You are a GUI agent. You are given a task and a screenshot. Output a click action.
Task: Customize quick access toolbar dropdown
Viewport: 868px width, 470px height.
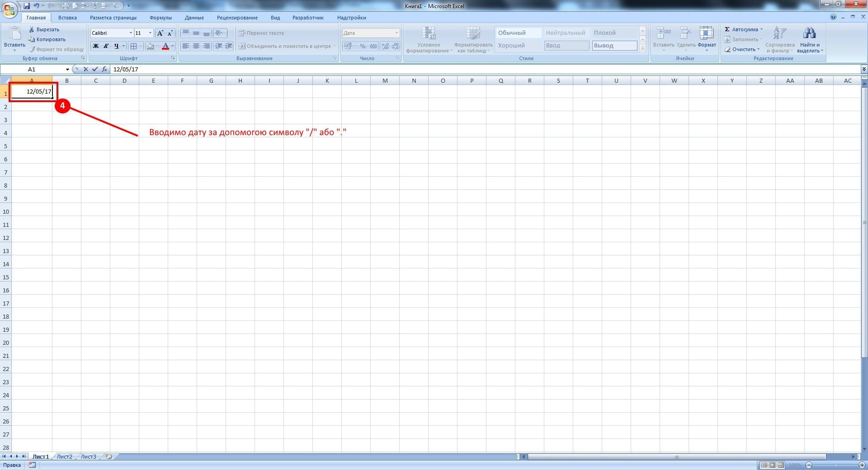pyautogui.click(x=129, y=6)
